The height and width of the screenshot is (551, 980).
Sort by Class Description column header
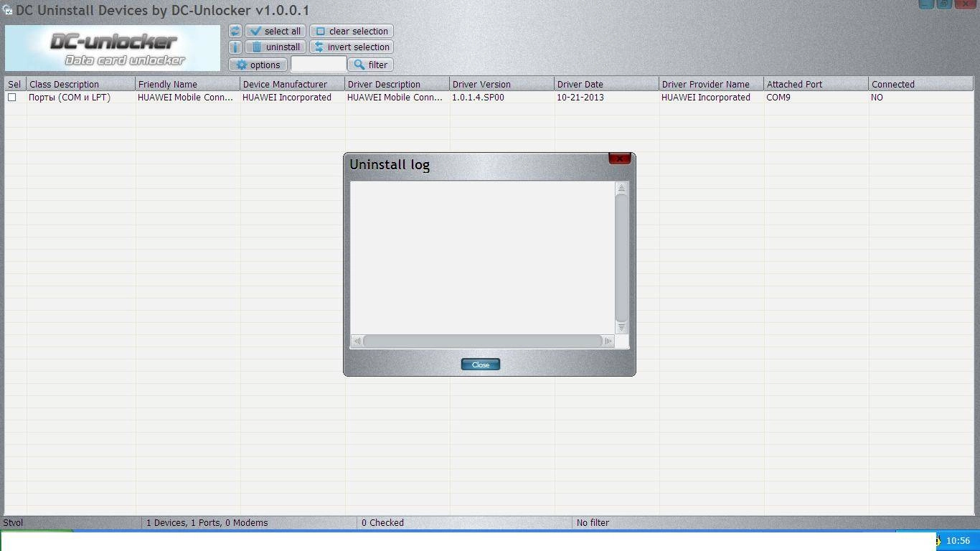point(81,84)
